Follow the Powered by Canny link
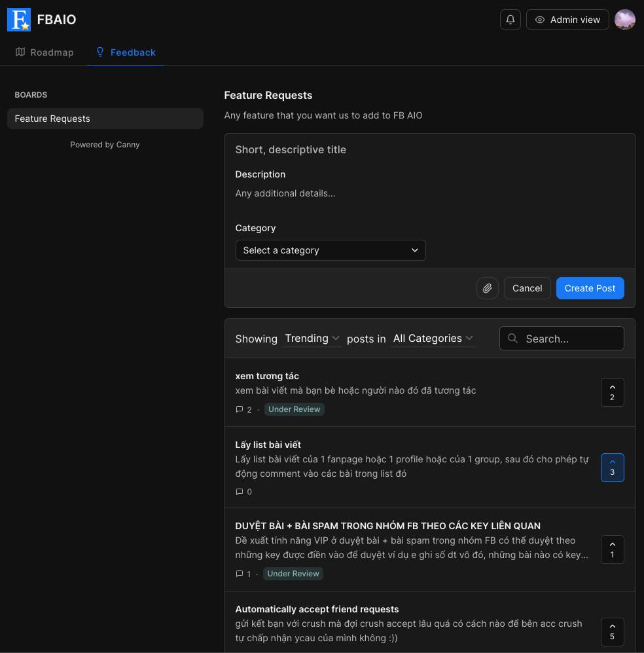 [x=105, y=145]
